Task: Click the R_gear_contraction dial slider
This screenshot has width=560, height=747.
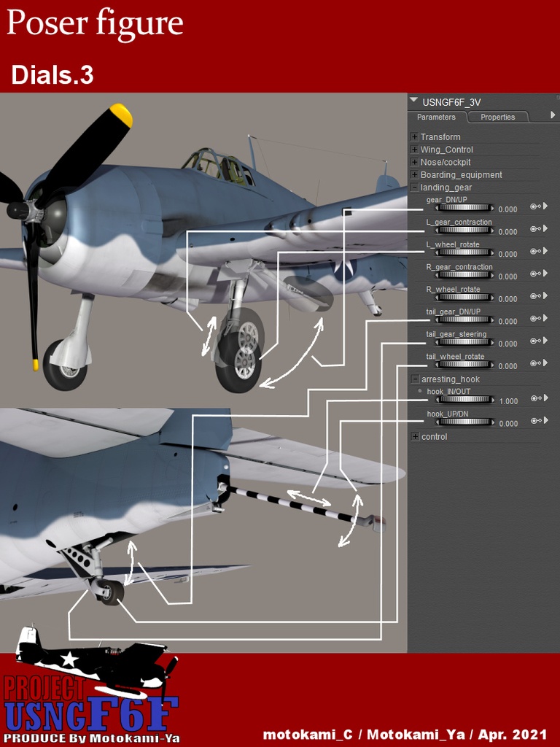Action: point(464,275)
